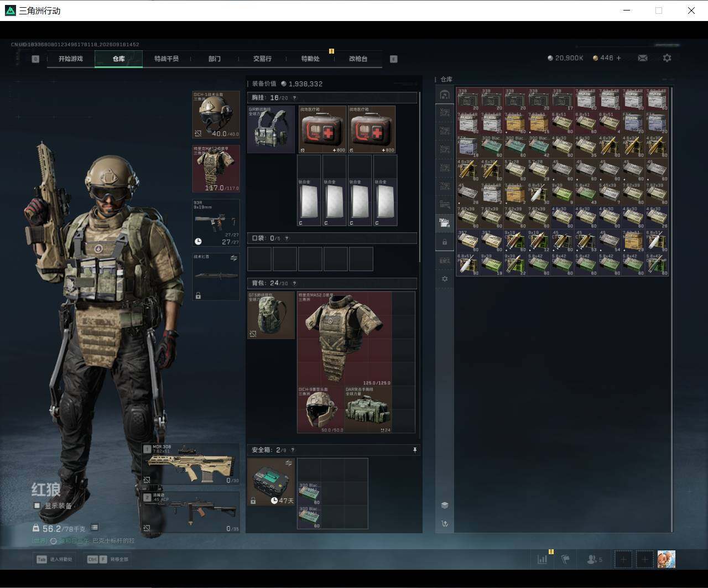
Task: Click the 进入特勤处 Tab button
Action: coord(54,559)
